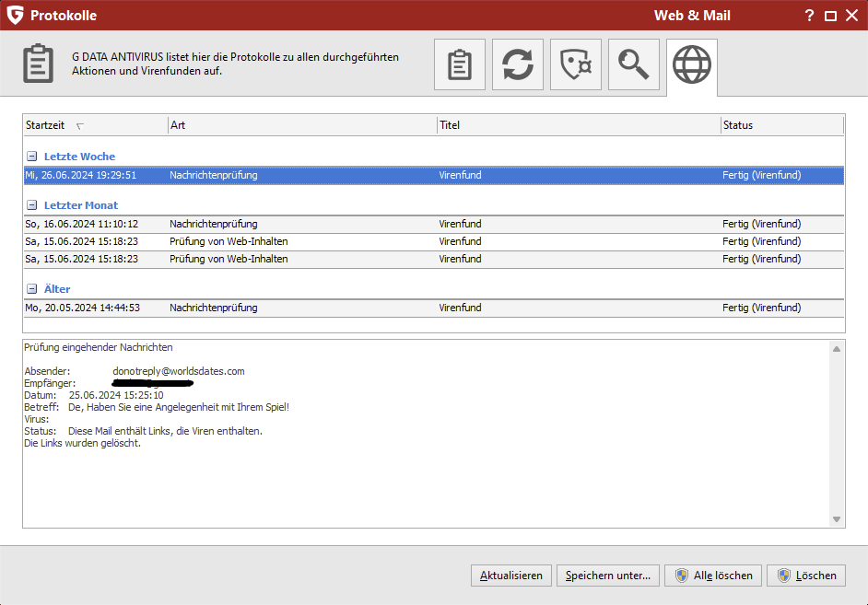Maximize the Protokolle window
Image resolution: width=868 pixels, height=605 pixels.
point(830,16)
